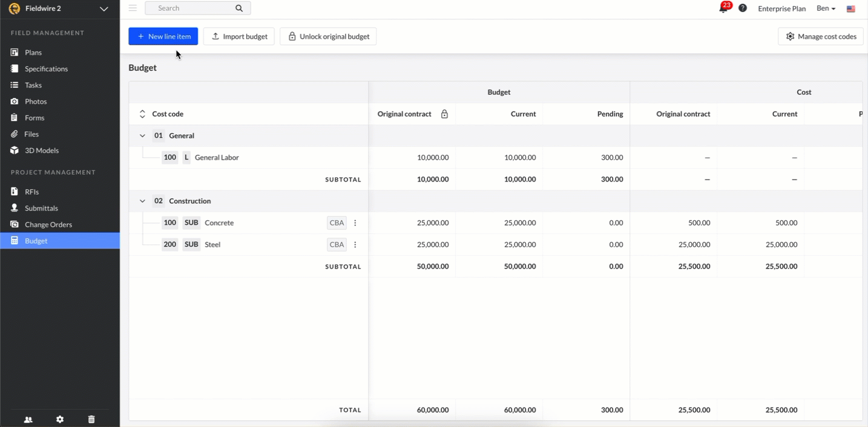This screenshot has height=427, width=868.
Task: Click into the Search field
Action: click(x=194, y=8)
